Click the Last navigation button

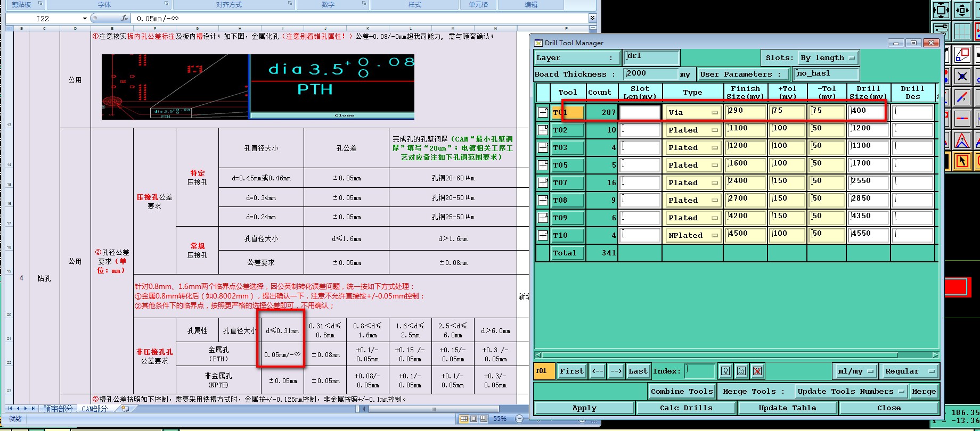click(638, 371)
